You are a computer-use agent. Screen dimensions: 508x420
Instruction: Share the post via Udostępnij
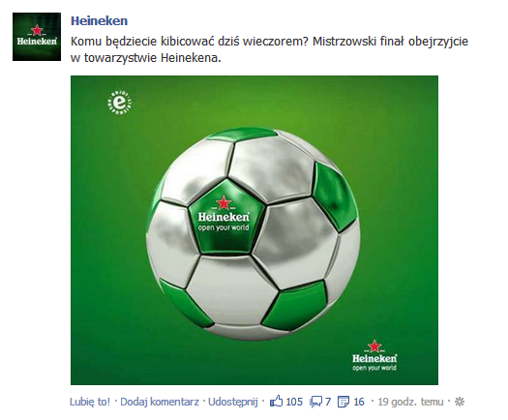pyautogui.click(x=232, y=402)
